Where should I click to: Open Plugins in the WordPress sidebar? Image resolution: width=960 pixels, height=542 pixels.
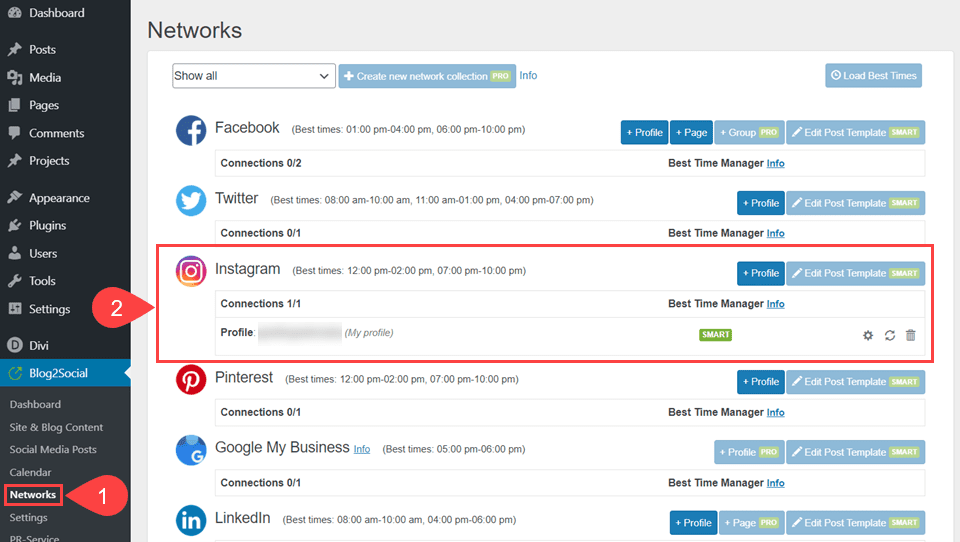pos(47,226)
